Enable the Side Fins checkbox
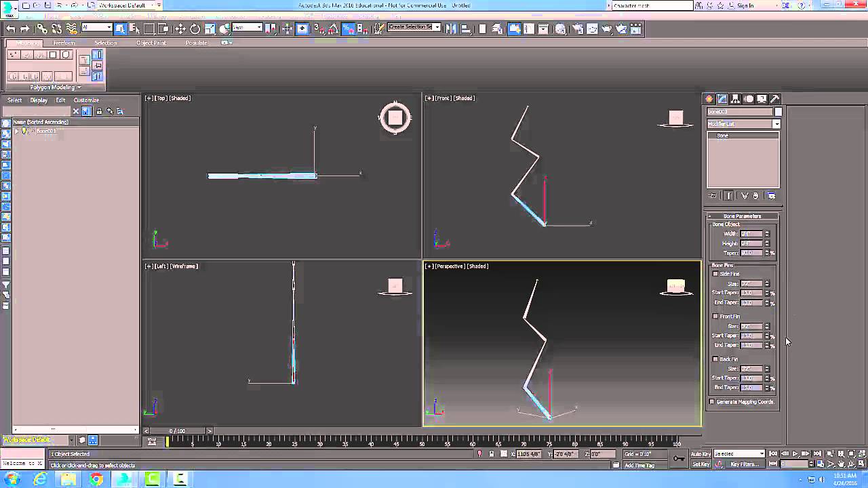The height and width of the screenshot is (488, 868). pyautogui.click(x=715, y=274)
